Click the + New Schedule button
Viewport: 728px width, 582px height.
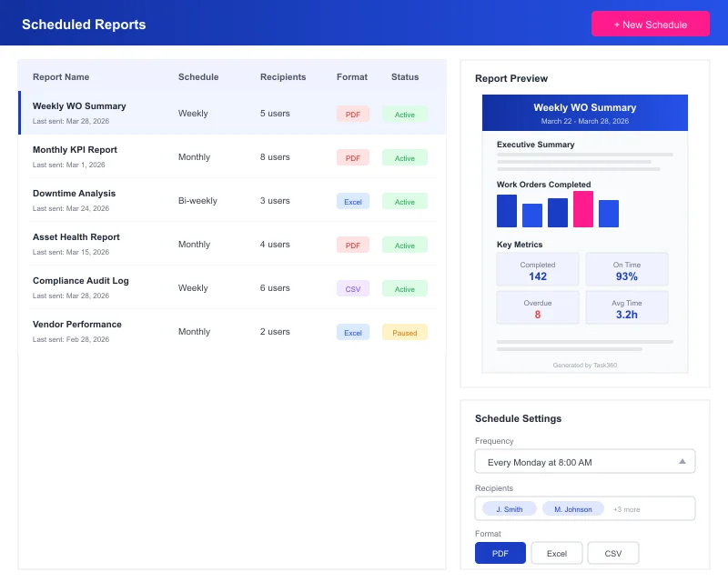coord(651,24)
